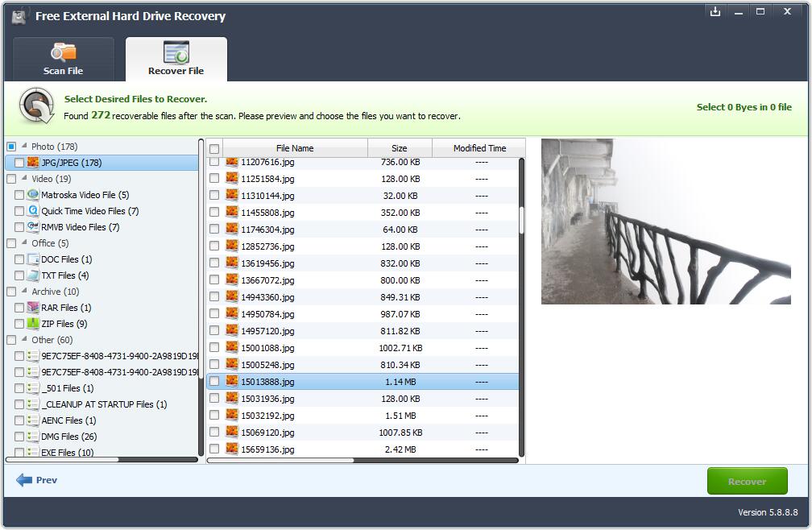Click the blue Prev arrow icon

click(x=24, y=480)
